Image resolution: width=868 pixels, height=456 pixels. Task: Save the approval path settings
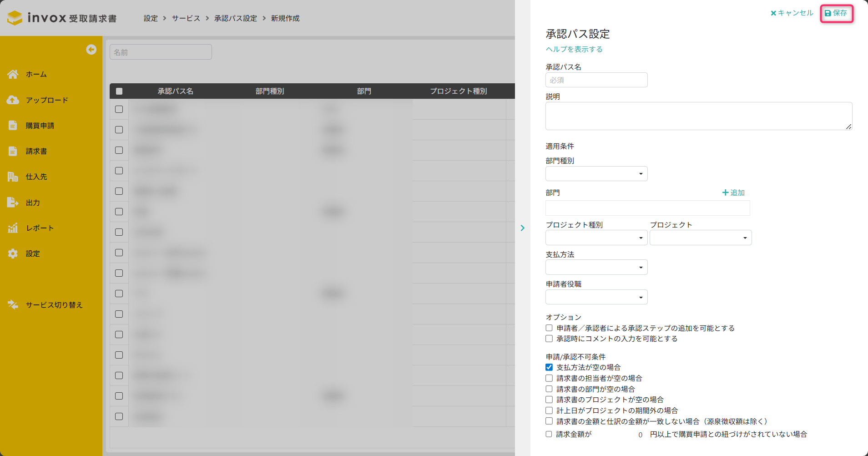click(x=836, y=13)
